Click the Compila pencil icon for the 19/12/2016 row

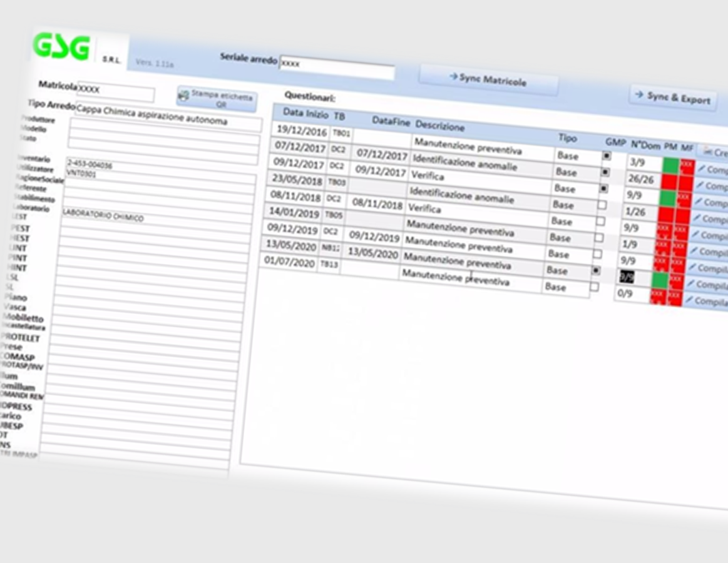[x=702, y=170]
